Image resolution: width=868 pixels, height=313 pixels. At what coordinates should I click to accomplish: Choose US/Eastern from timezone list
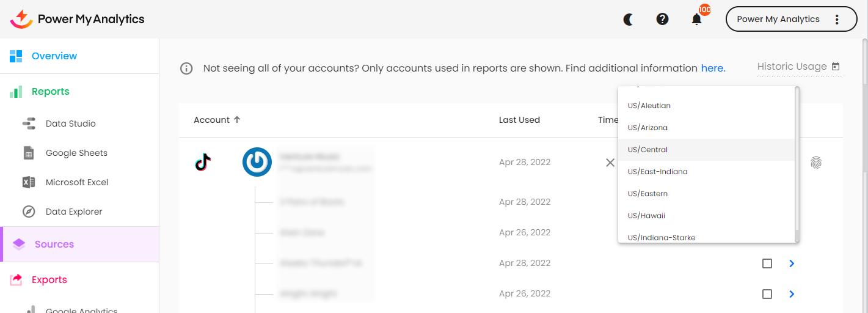[647, 194]
